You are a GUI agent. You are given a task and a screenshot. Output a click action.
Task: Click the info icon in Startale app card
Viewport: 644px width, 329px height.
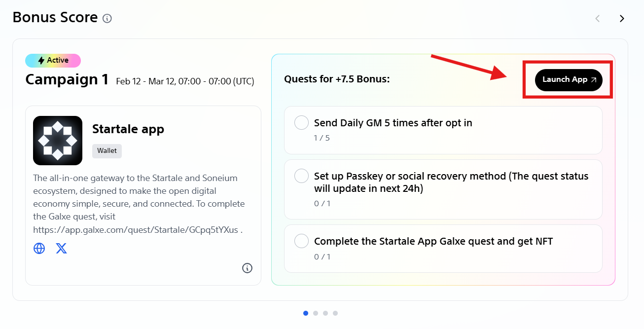pyautogui.click(x=247, y=268)
